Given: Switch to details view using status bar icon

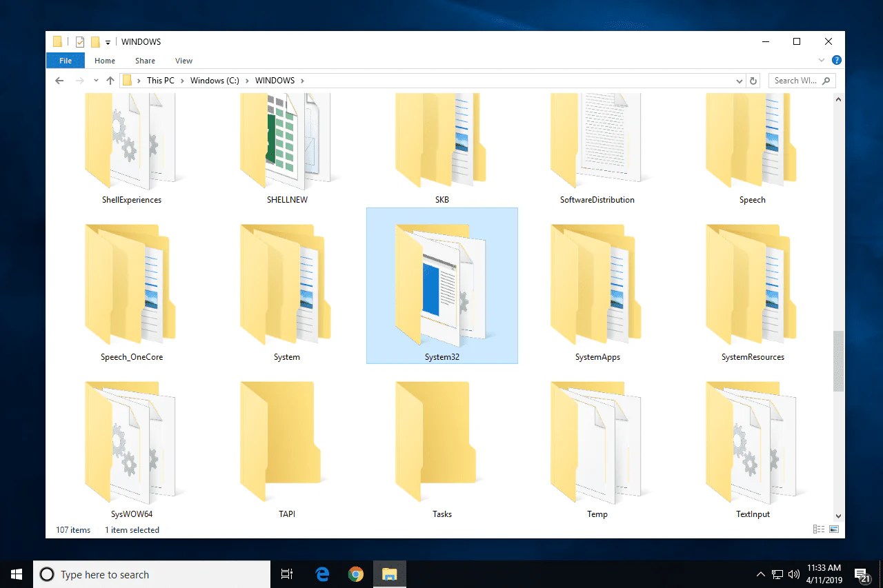Looking at the screenshot, I should click(x=819, y=529).
